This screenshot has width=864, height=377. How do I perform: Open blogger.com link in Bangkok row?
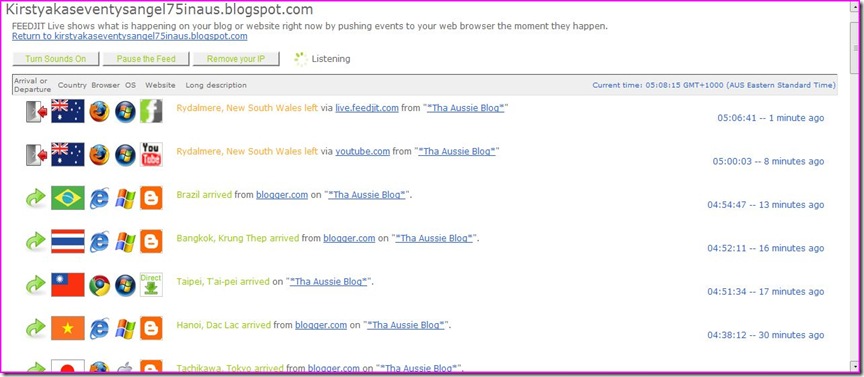[x=349, y=238]
